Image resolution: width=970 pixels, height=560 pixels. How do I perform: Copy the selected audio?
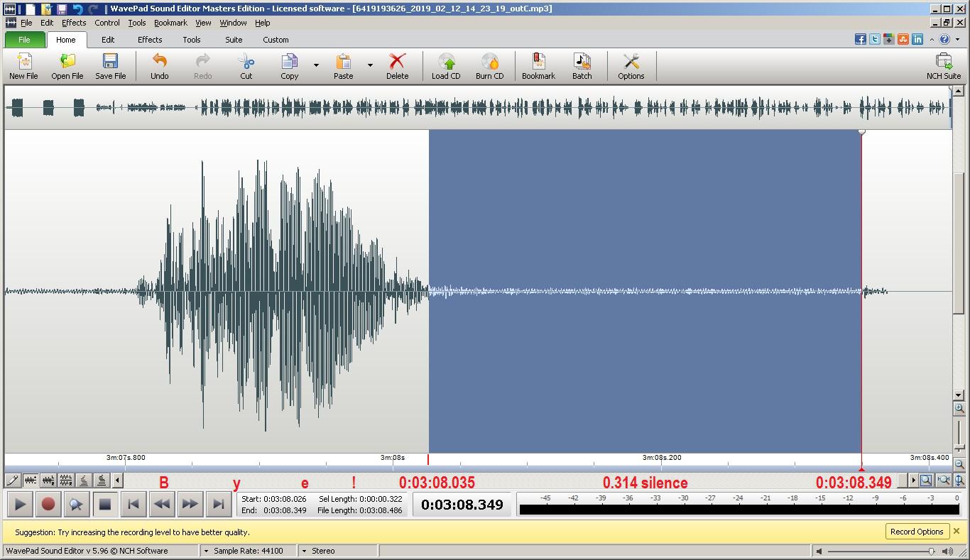click(290, 66)
